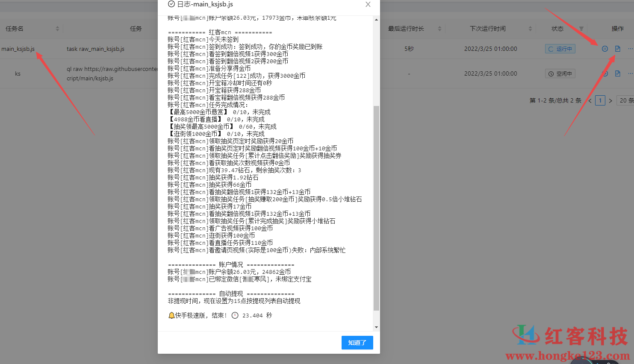
Task: Open log icon for ks task
Action: click(617, 73)
